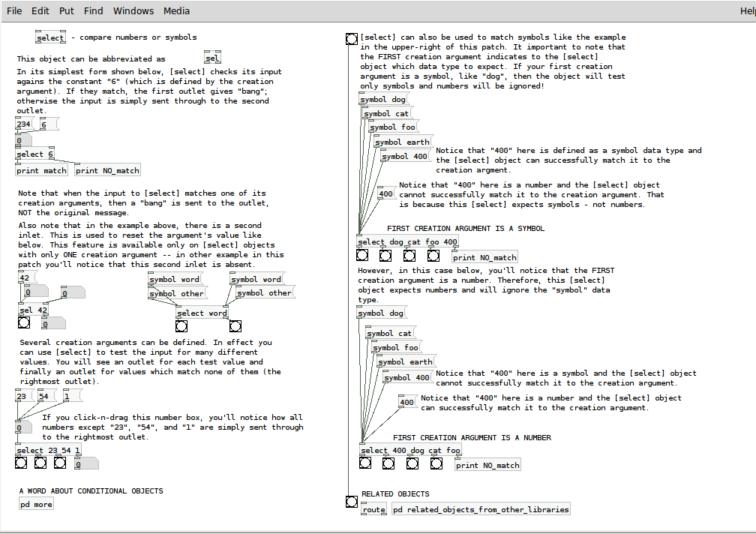Image resolution: width=756 pixels, height=534 pixels.
Task: Select the sel 42 object box
Action: click(33, 310)
